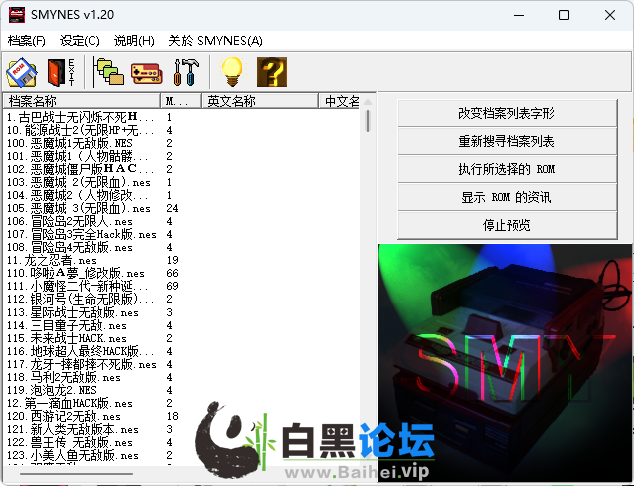Click the ROM floppy disk open icon
Viewport: 634px width, 486px height.
(22, 72)
